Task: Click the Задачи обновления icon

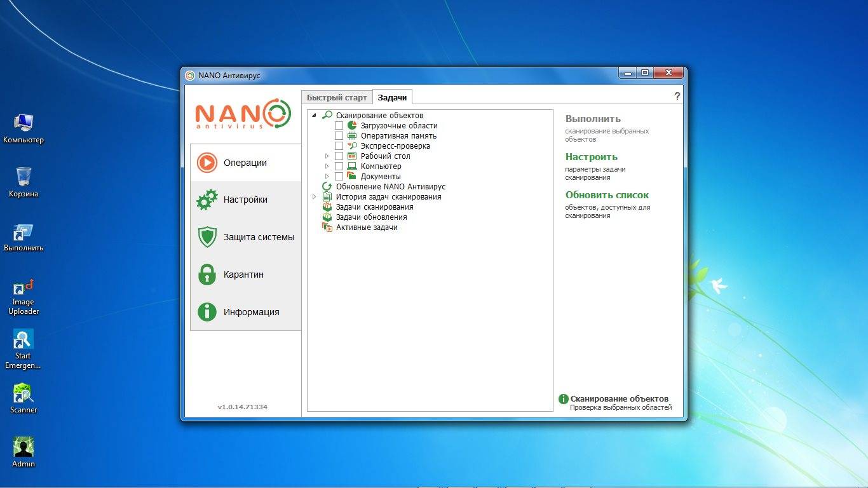Action: [327, 217]
